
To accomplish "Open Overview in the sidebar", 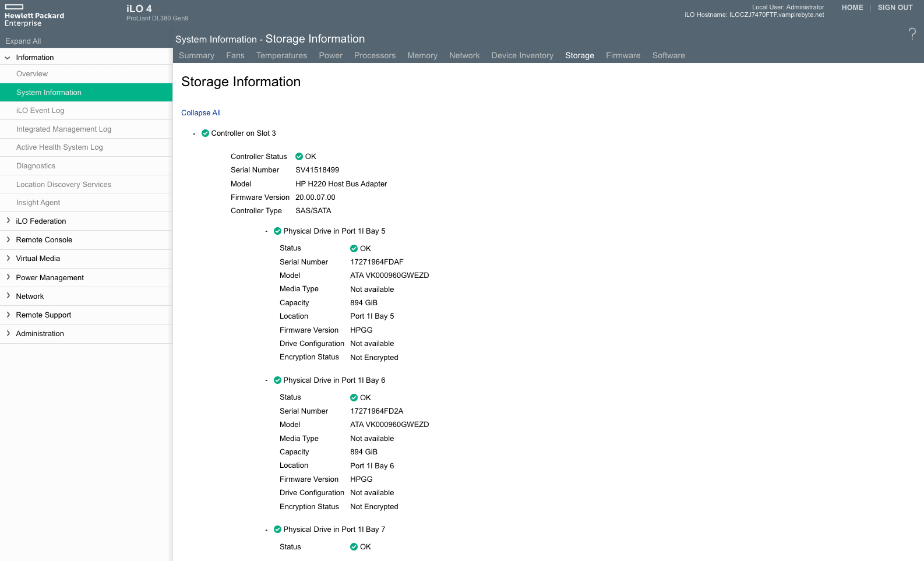I will click(x=86, y=74).
